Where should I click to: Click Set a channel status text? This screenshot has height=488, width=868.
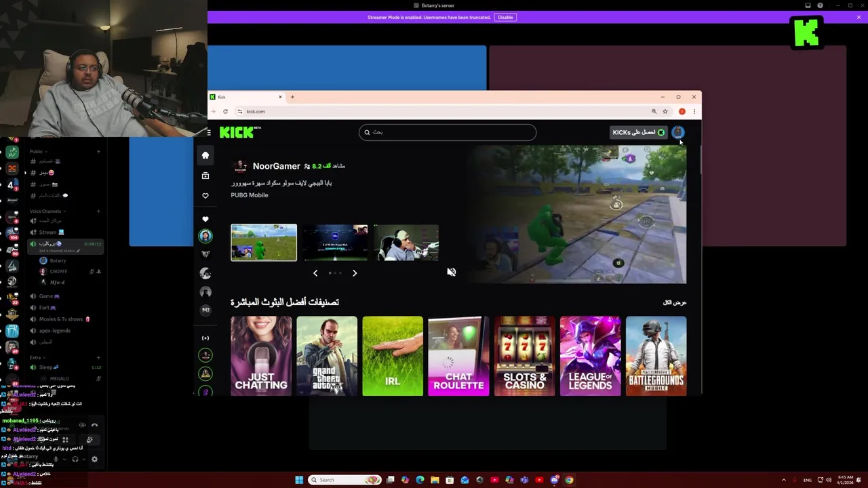(x=57, y=251)
